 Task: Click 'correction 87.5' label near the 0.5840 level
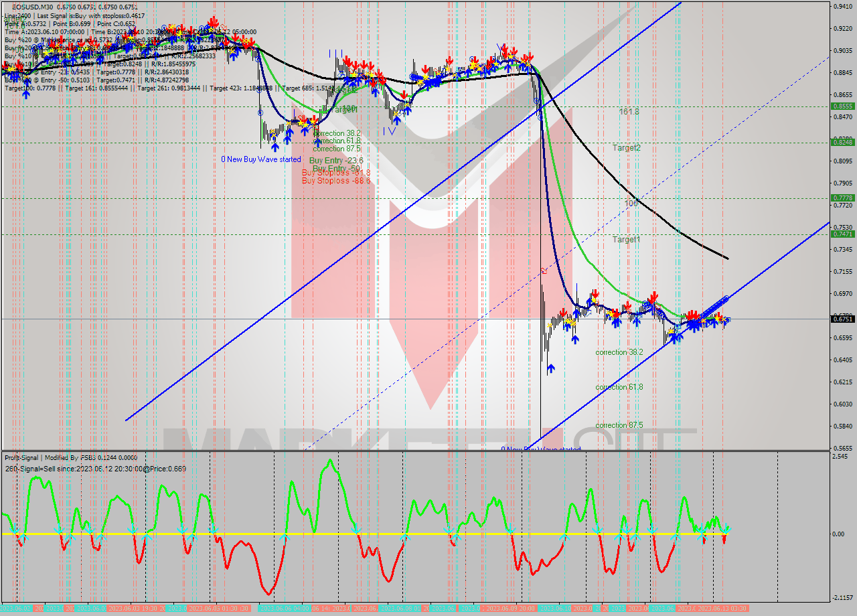tap(619, 425)
